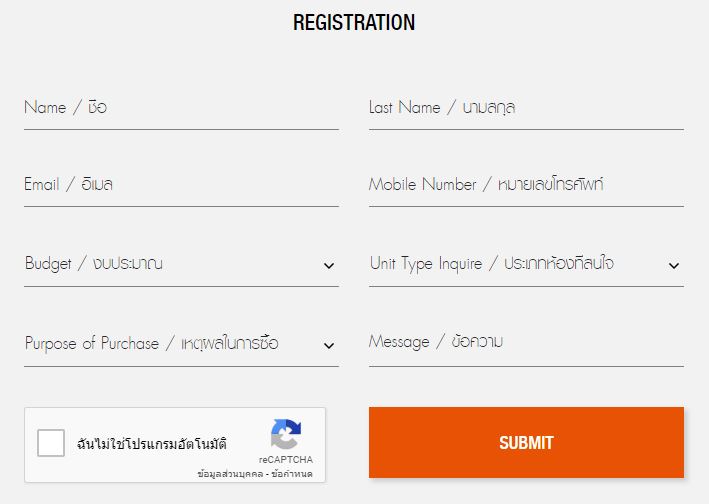Click the reCAPTCHA text under the logo
The image size is (709, 504).
tap(285, 459)
